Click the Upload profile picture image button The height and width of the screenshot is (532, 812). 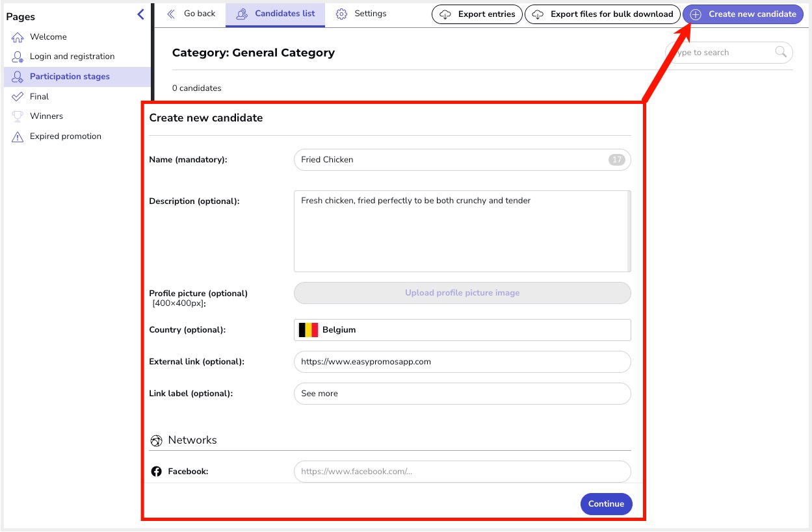click(x=462, y=293)
